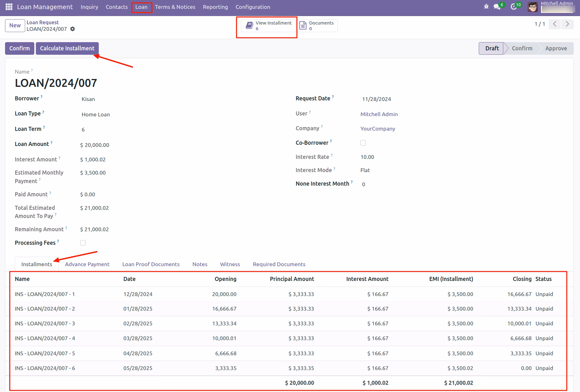Open the gear actions menu beside LOAN/2024/007
This screenshot has width=580, height=392.
click(73, 29)
